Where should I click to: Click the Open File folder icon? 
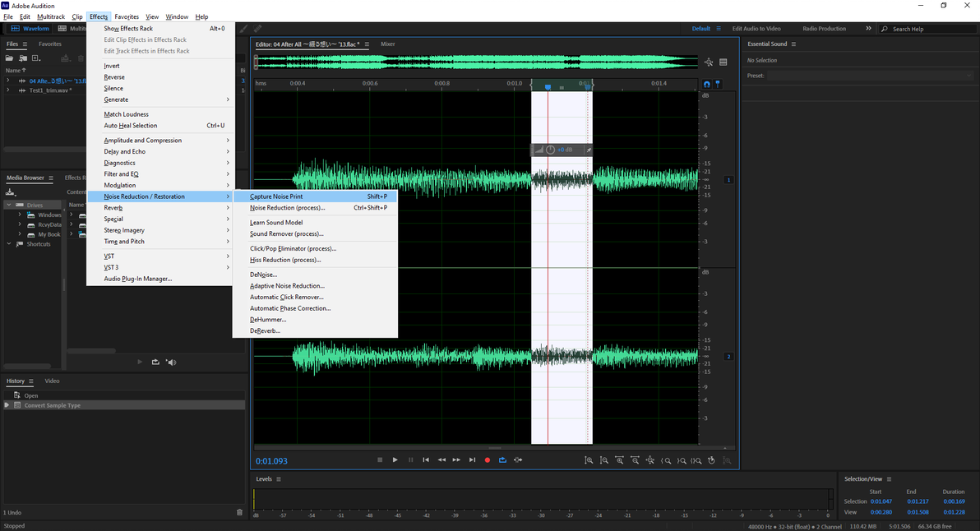(x=9, y=58)
